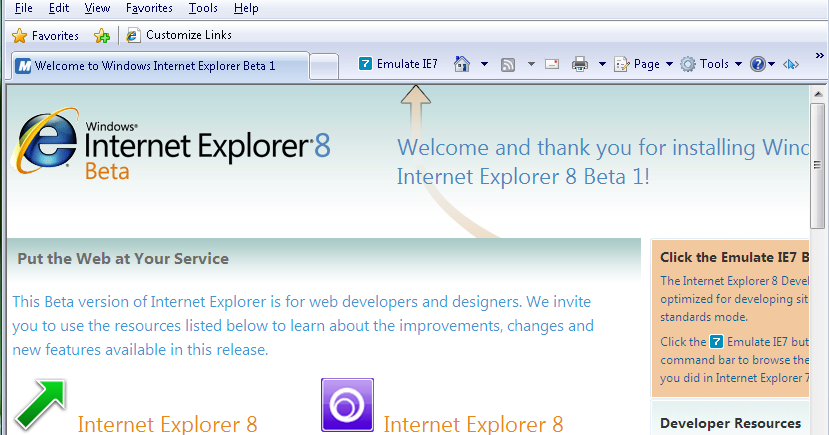Viewport: 829px width, 435px height.
Task: Expand the Help icon dropdown arrow
Action: coord(771,64)
